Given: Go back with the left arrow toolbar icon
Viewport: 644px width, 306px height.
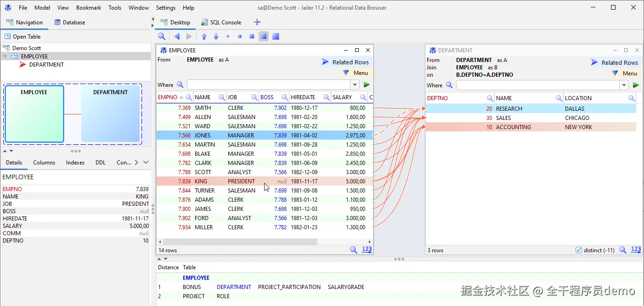Looking at the screenshot, I should pos(177,36).
